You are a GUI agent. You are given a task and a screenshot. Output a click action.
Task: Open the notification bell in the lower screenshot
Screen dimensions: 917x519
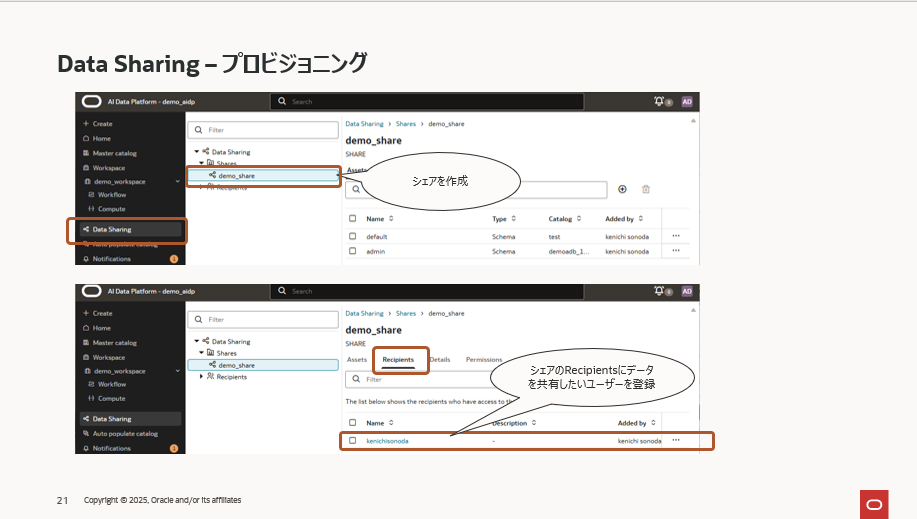click(659, 291)
